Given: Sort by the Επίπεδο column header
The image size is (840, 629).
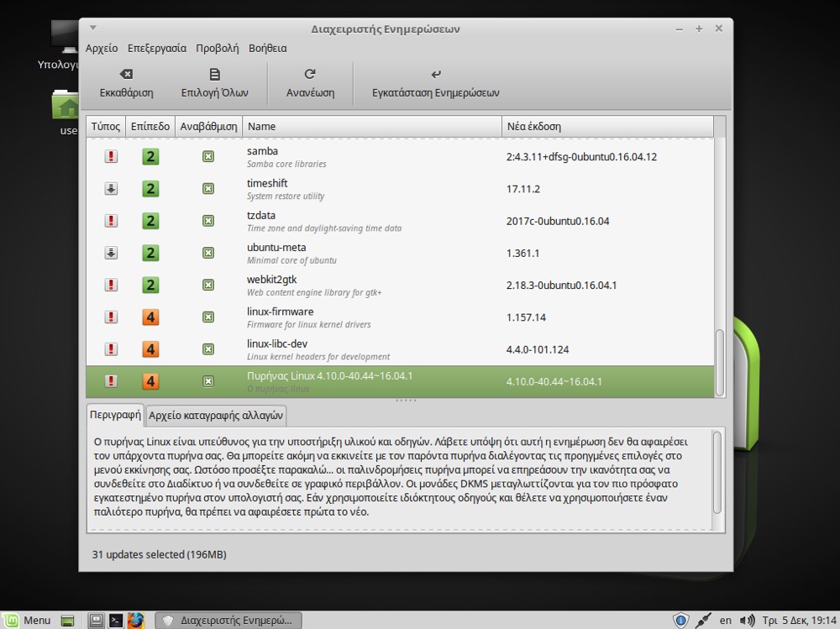Looking at the screenshot, I should [x=150, y=127].
